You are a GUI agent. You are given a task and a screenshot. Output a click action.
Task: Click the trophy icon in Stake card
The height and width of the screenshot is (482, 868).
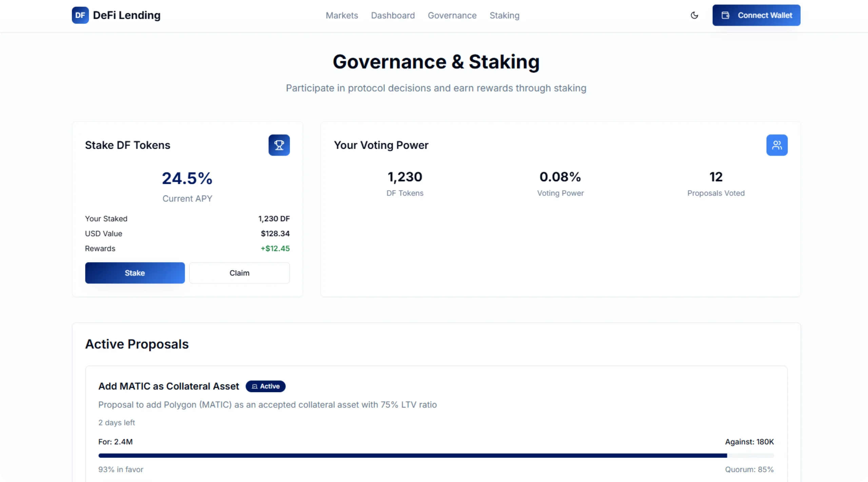(279, 145)
